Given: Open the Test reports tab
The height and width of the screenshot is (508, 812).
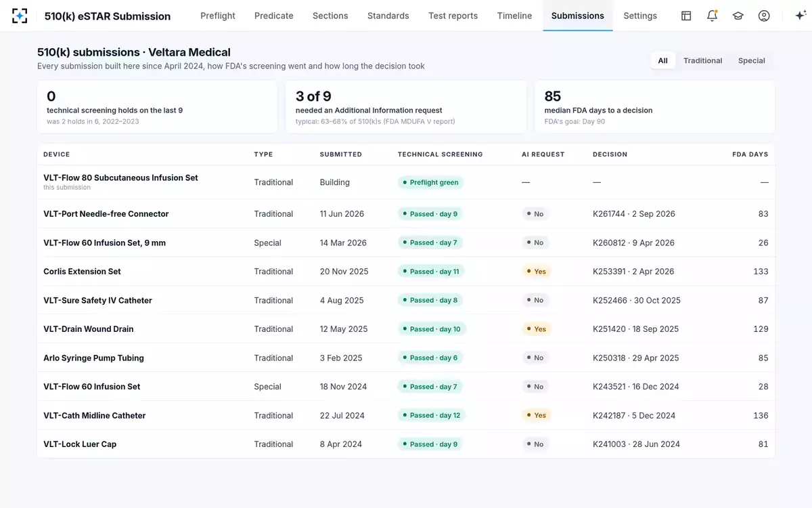Looking at the screenshot, I should [x=453, y=16].
